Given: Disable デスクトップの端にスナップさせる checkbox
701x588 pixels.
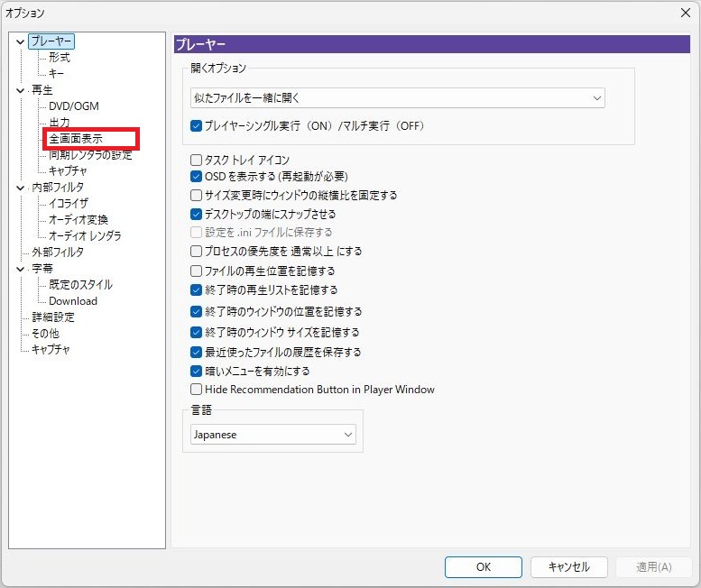Looking at the screenshot, I should [197, 215].
